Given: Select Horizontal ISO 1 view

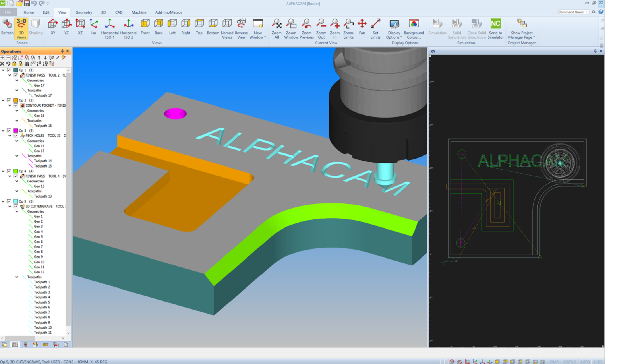Looking at the screenshot, I should [x=110, y=29].
